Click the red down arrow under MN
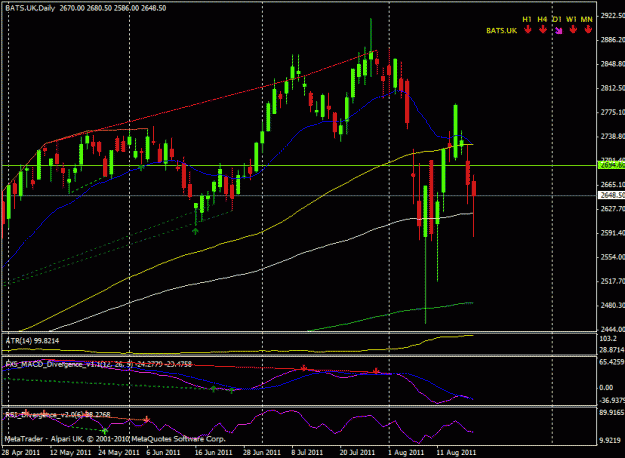This screenshot has width=625, height=458. pyautogui.click(x=588, y=29)
